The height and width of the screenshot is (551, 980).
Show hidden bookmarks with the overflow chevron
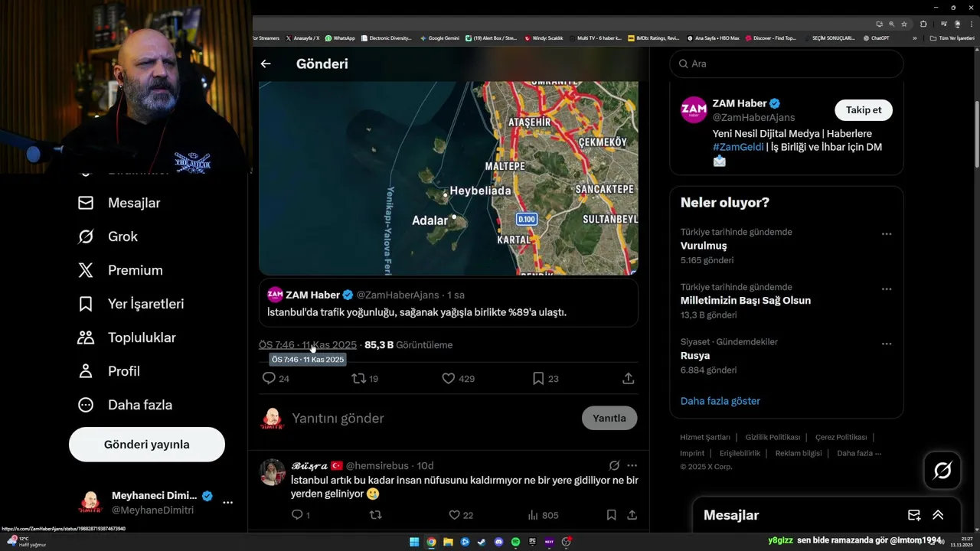click(914, 37)
